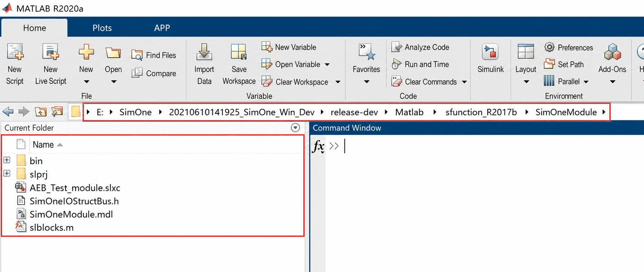644x272 pixels.
Task: Click Clear Workspace button
Action: point(295,82)
